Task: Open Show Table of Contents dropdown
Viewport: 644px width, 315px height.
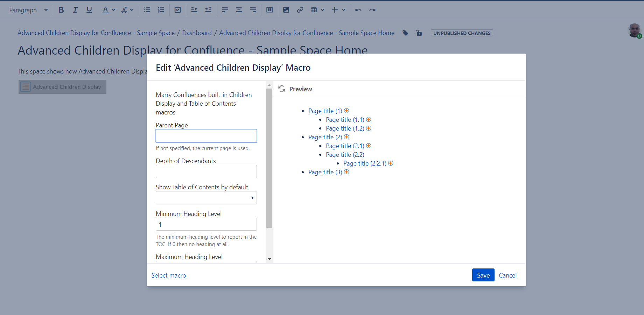Action: click(206, 198)
